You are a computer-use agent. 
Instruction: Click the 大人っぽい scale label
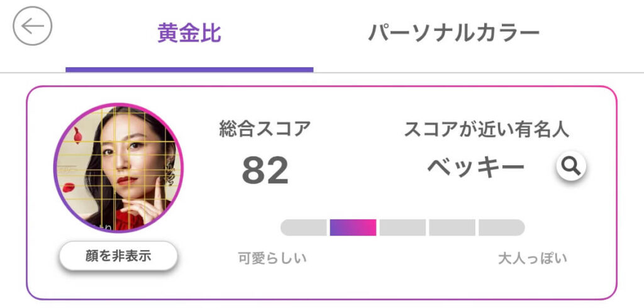point(532,258)
